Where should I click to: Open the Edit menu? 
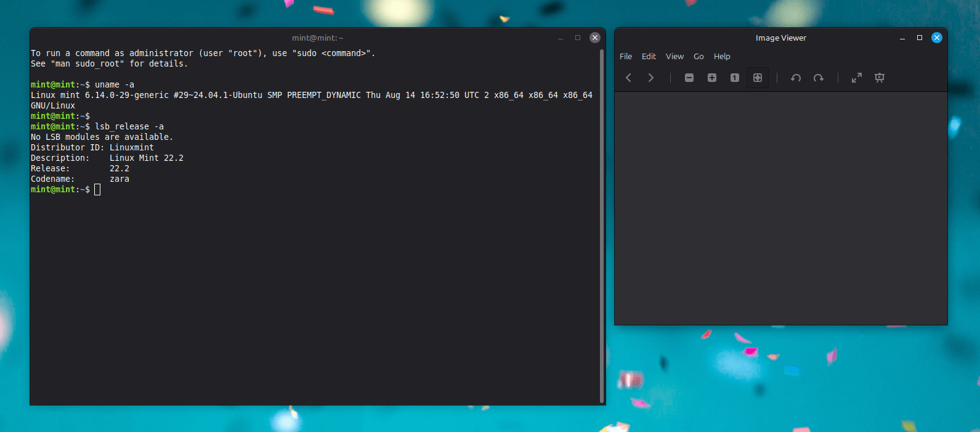tap(649, 56)
